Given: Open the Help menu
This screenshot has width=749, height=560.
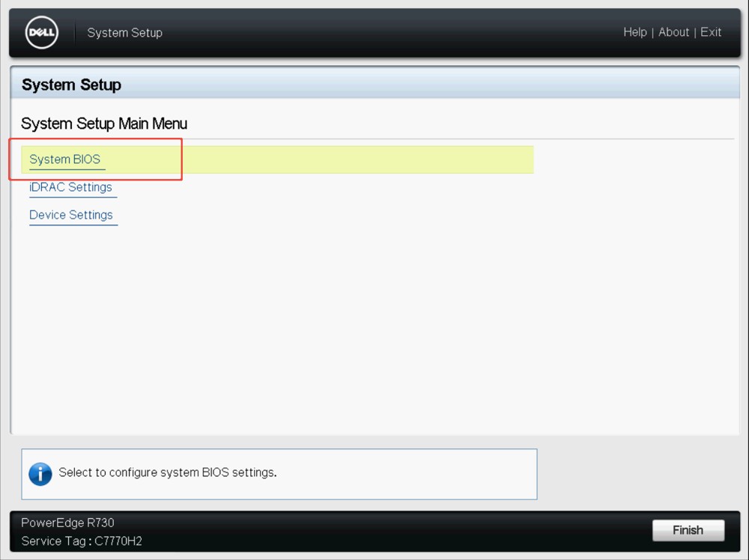Looking at the screenshot, I should (635, 32).
